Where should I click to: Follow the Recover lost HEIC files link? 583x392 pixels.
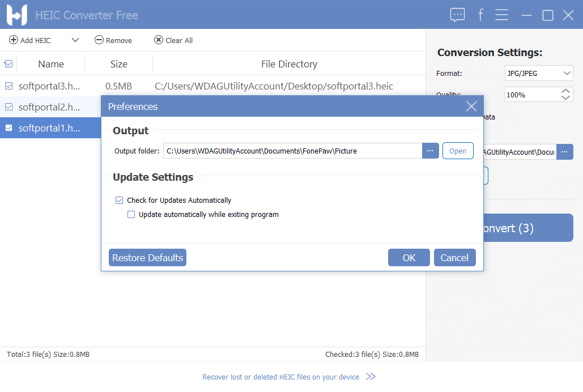point(280,377)
